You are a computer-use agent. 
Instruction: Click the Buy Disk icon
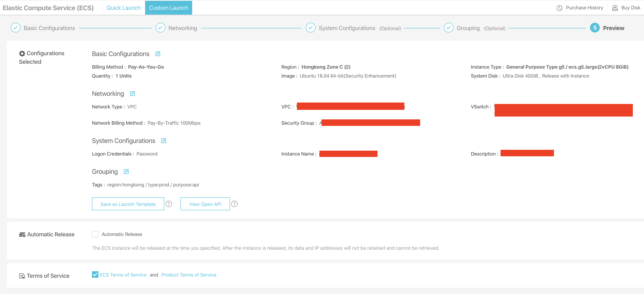[615, 8]
